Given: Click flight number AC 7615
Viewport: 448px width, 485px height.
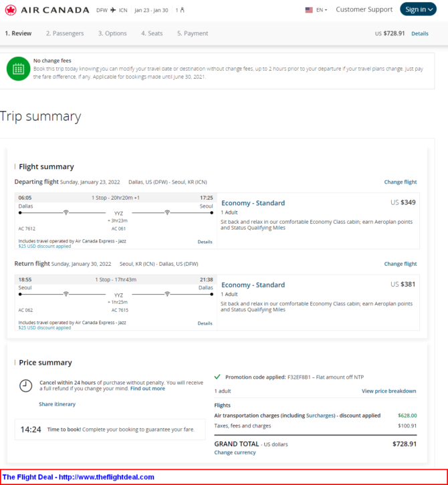Looking at the screenshot, I should point(120,310).
